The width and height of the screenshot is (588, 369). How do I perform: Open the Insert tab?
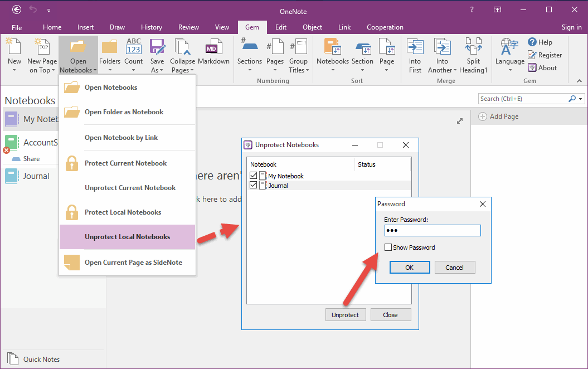pos(85,27)
